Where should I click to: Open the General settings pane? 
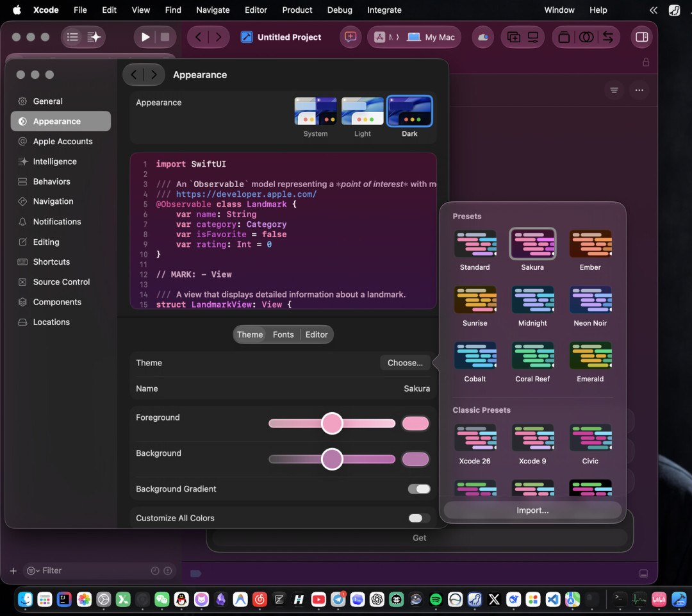pos(61,101)
